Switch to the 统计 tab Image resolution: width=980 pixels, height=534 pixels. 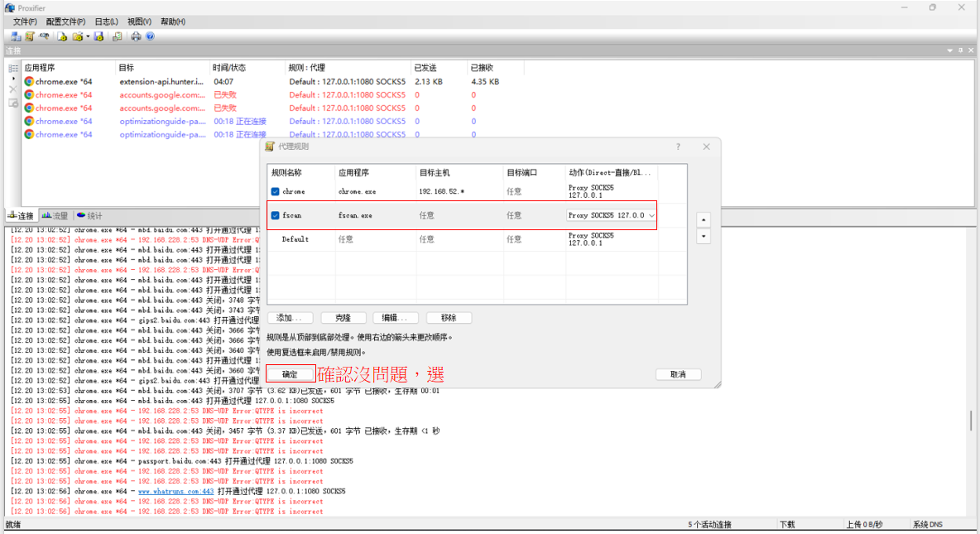click(89, 216)
